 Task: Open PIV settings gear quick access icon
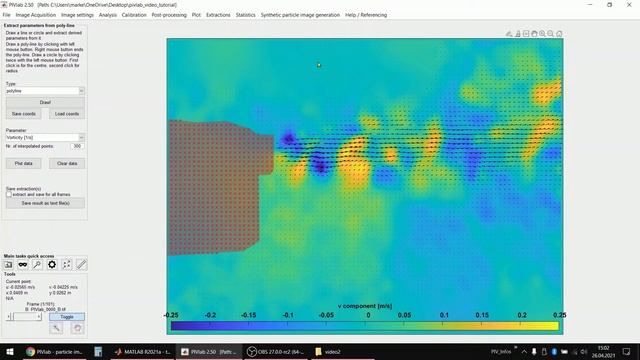(52, 264)
